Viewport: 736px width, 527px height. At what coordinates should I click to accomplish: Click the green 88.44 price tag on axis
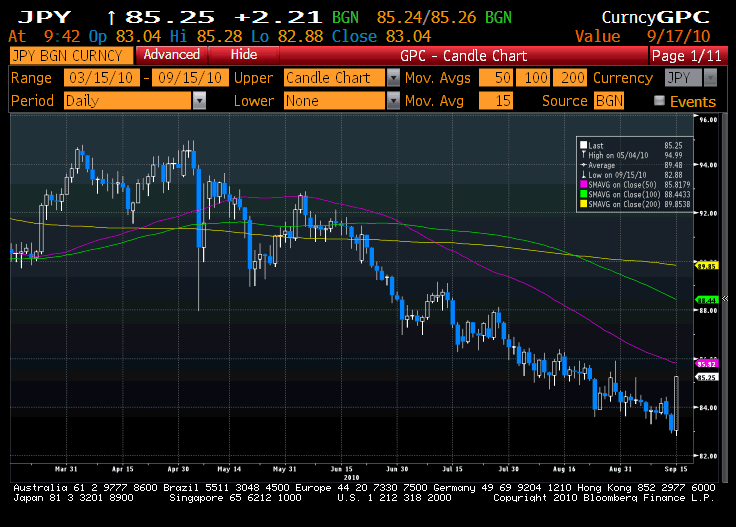coord(708,299)
